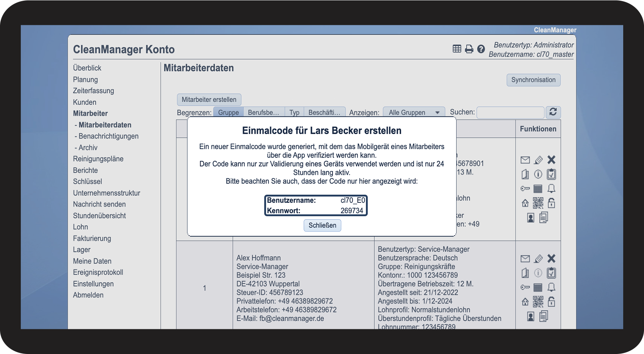The height and width of the screenshot is (354, 644).
Task: Click the Kennwort value 269734
Action: click(x=352, y=211)
